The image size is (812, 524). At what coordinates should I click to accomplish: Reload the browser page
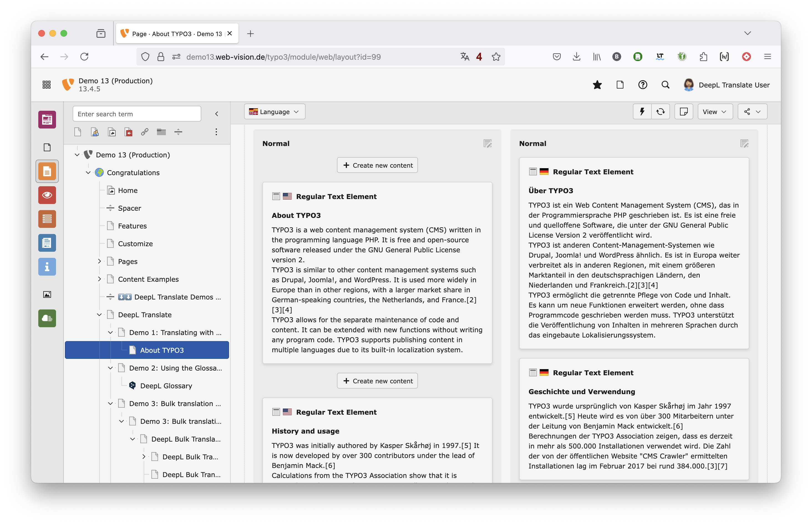tap(84, 57)
